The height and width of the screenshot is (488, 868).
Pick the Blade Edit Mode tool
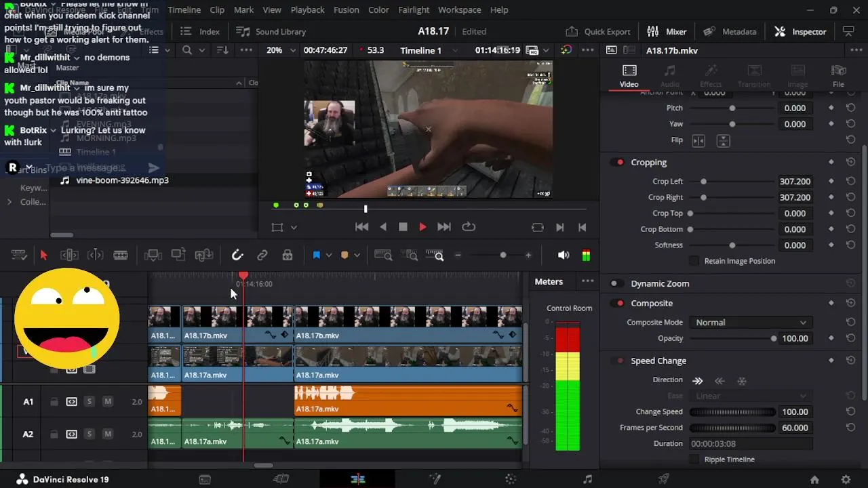click(x=121, y=256)
